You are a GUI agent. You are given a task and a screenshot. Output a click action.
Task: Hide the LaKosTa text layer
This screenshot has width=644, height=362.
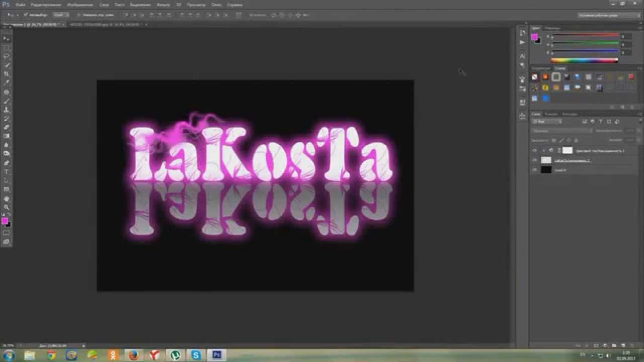(x=534, y=160)
